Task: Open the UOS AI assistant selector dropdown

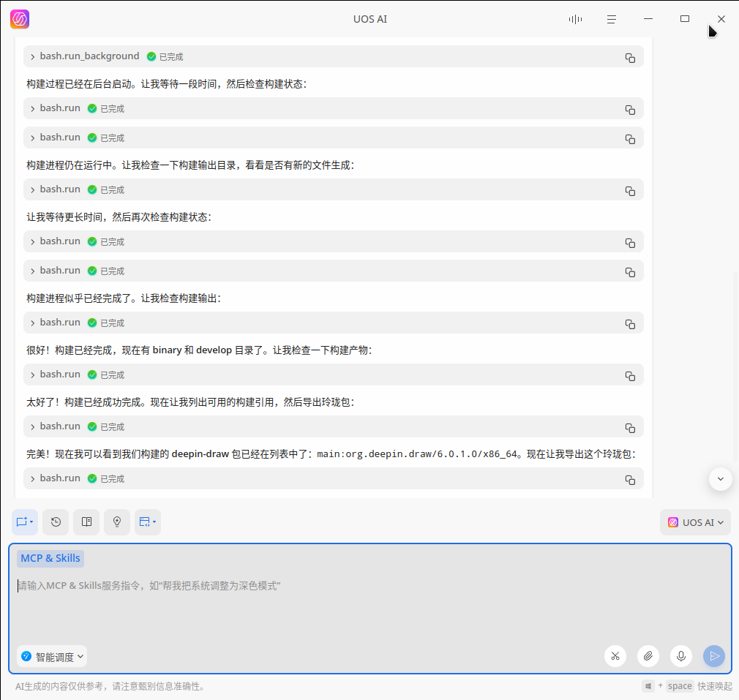Action: 695,522
